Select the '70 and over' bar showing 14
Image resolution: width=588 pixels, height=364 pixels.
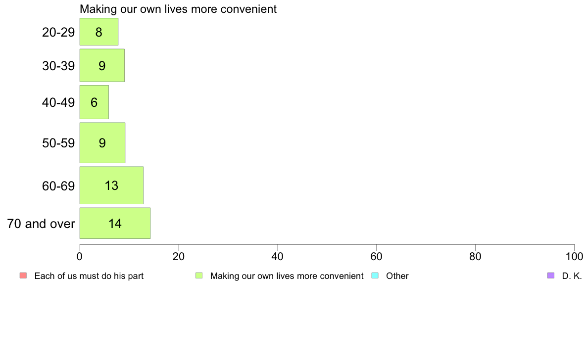click(115, 223)
